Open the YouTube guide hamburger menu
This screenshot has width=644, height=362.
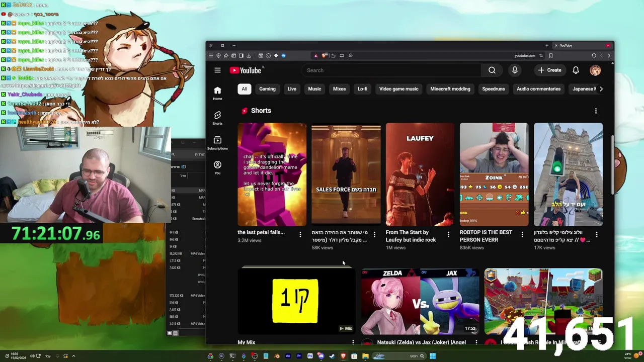coord(217,70)
